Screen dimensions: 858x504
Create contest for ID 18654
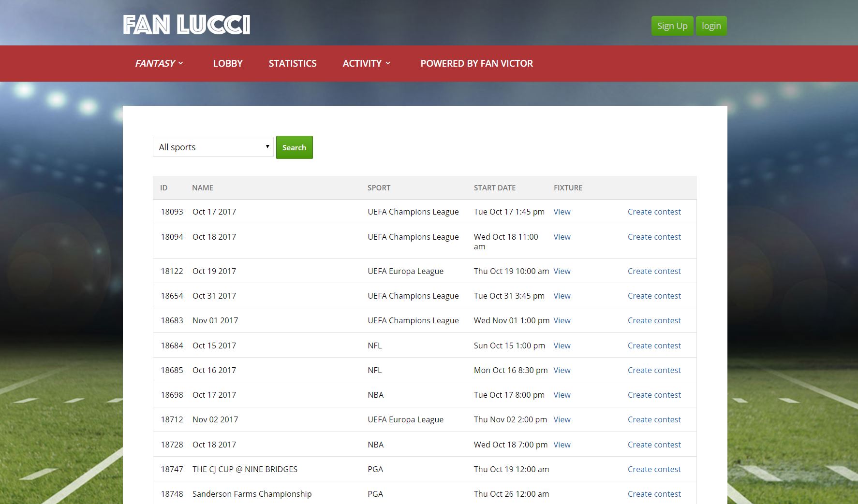[654, 296]
